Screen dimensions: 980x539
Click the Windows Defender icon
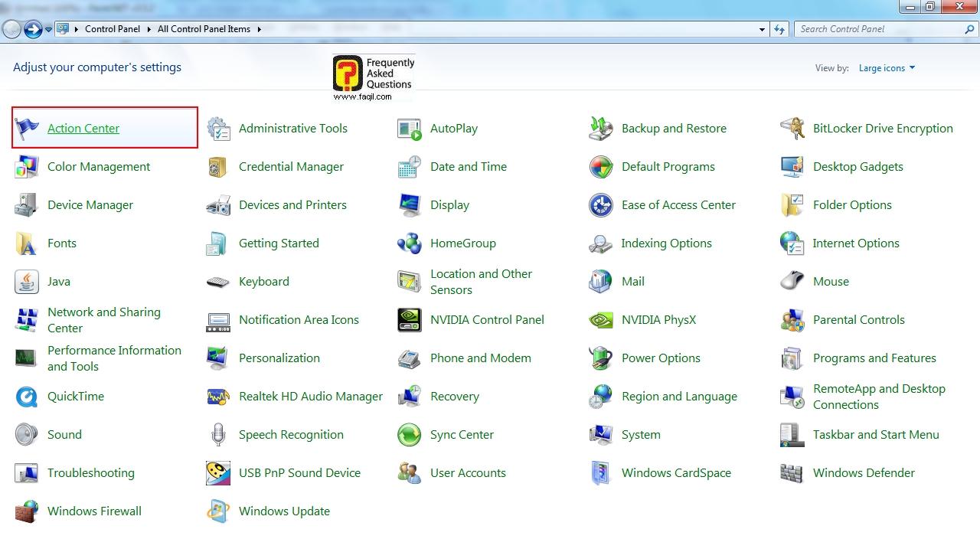pyautogui.click(x=792, y=473)
